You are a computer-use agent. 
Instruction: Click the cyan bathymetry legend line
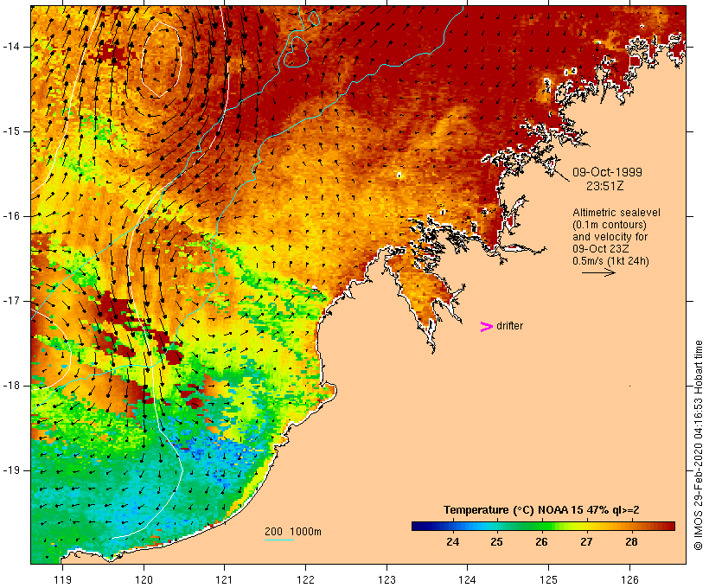pyautogui.click(x=279, y=540)
